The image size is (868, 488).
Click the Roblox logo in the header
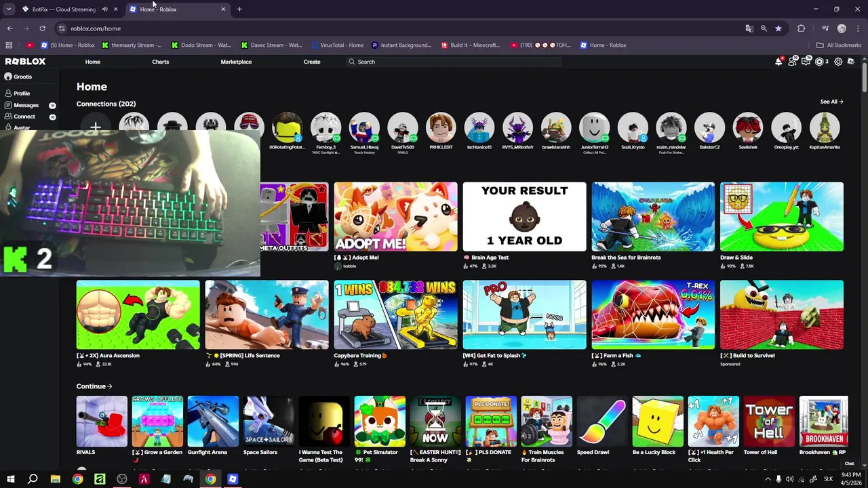[26, 61]
